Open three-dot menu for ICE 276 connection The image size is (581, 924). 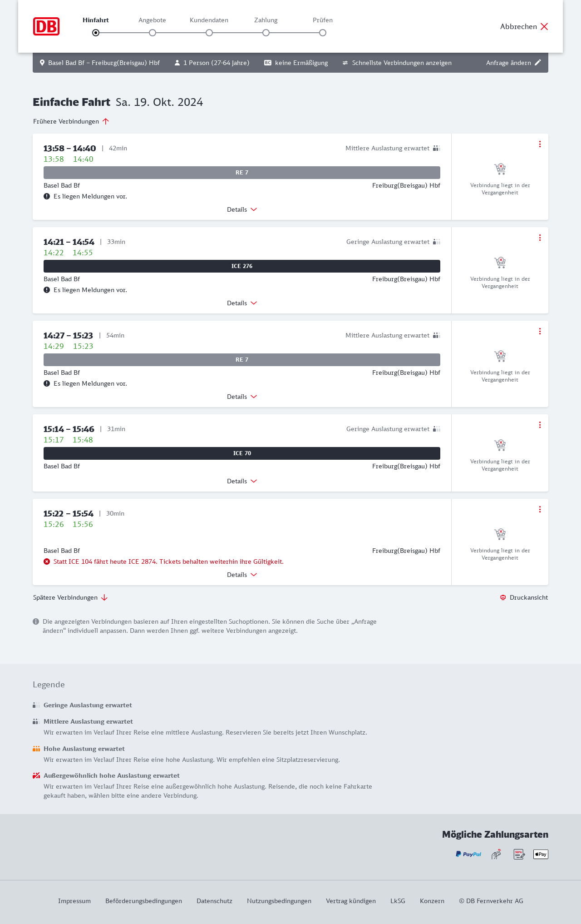click(540, 238)
